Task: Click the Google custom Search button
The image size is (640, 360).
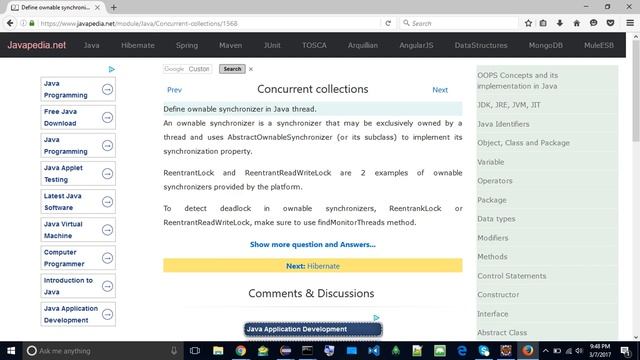Action: click(232, 69)
